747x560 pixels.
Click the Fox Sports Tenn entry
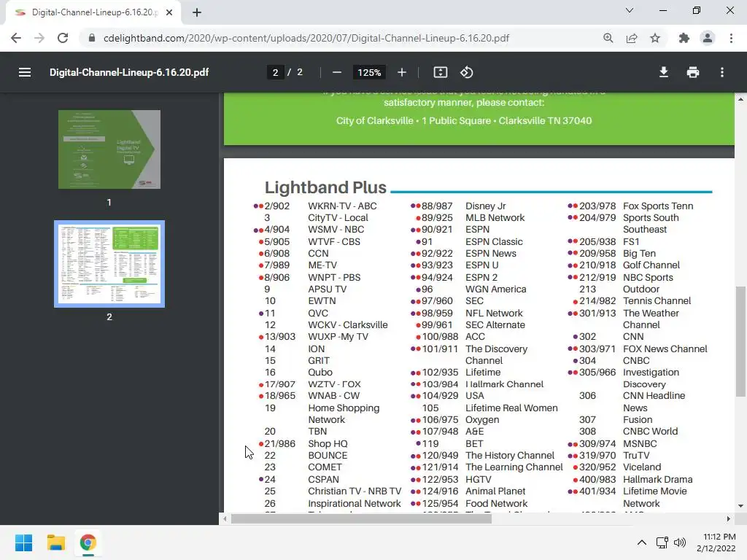click(x=658, y=206)
